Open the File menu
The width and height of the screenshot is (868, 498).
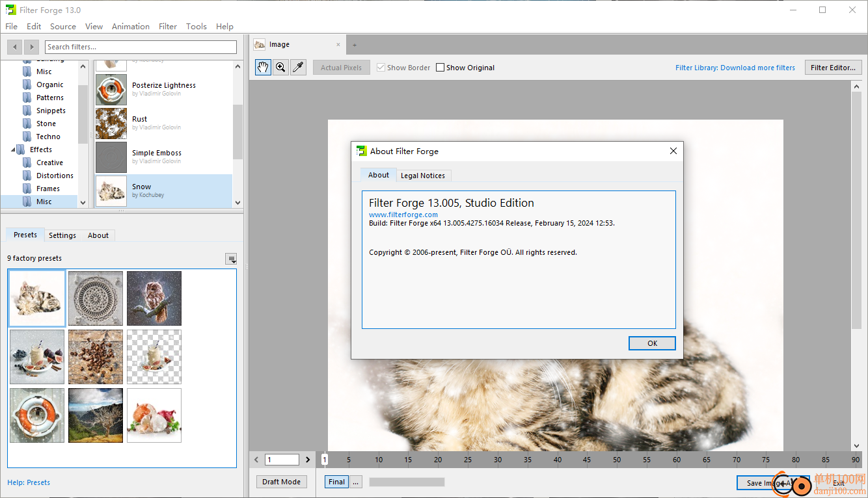12,27
